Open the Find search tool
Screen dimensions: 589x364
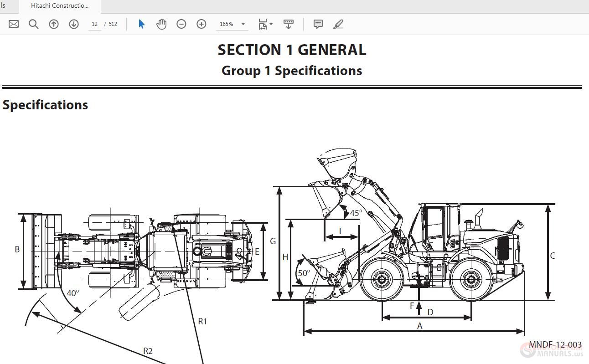pos(33,24)
